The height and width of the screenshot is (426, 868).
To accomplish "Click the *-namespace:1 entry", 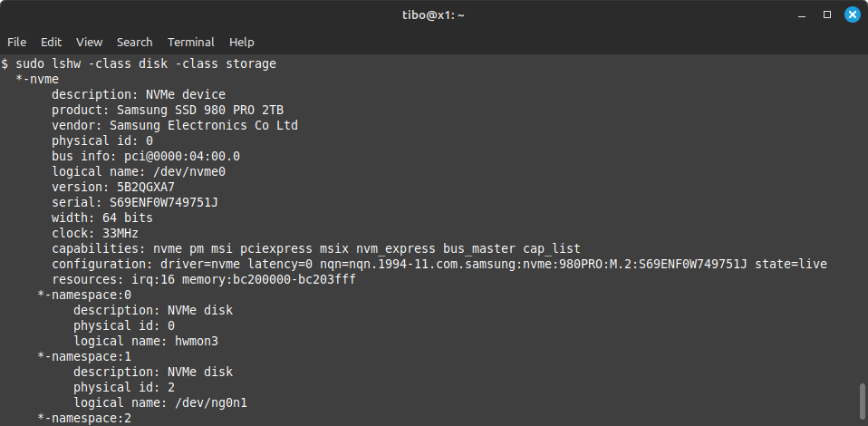I will (x=84, y=356).
